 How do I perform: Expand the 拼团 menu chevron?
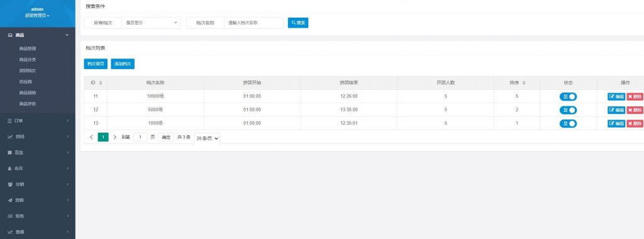point(67,136)
